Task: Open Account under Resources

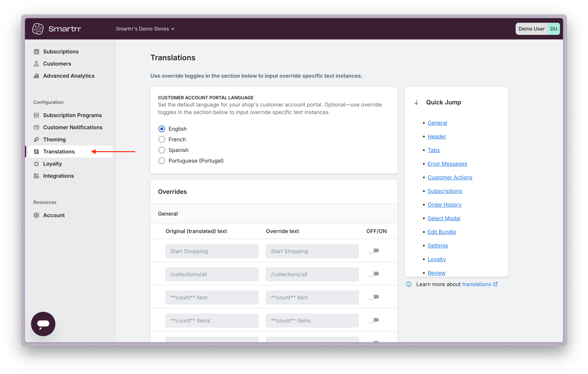Action: (54, 215)
